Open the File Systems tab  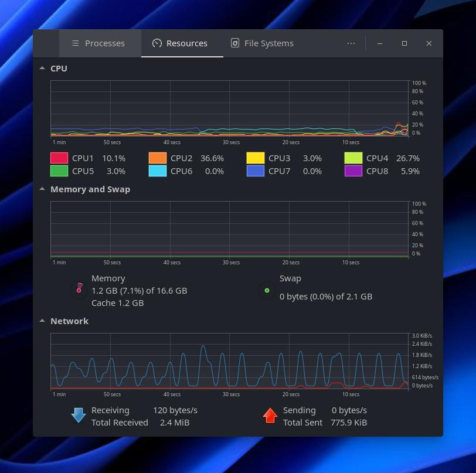point(261,43)
